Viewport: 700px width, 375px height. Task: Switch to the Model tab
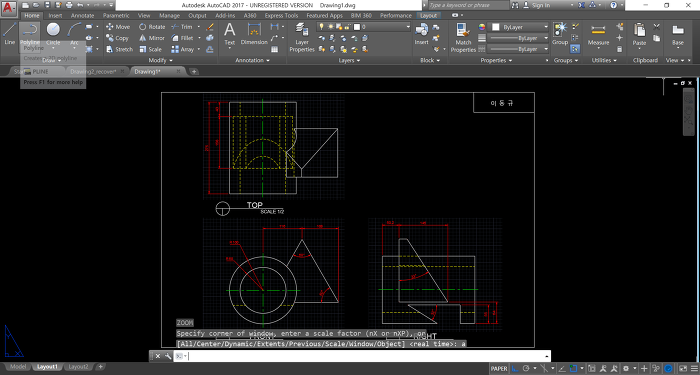point(18,367)
